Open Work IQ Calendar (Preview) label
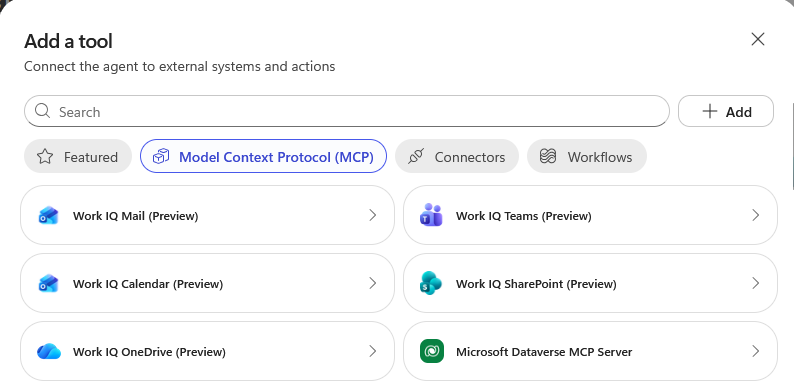Viewport: 794px width, 382px height. [x=148, y=284]
